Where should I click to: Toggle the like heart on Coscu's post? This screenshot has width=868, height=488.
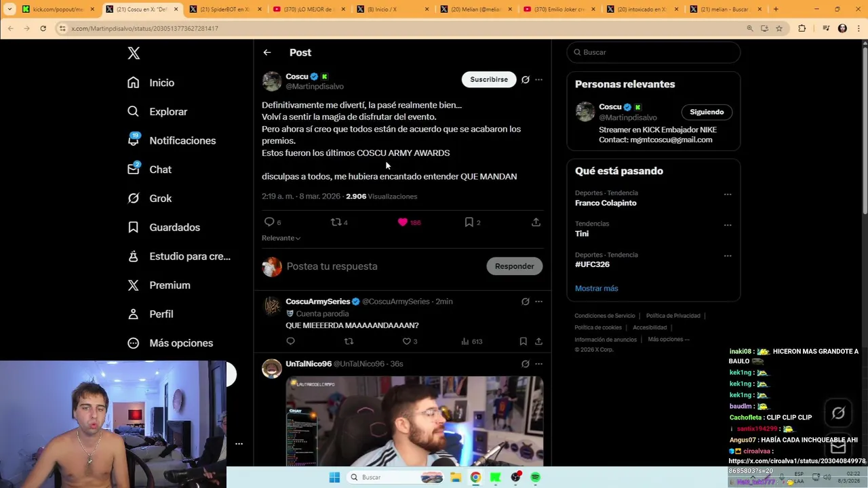point(403,222)
